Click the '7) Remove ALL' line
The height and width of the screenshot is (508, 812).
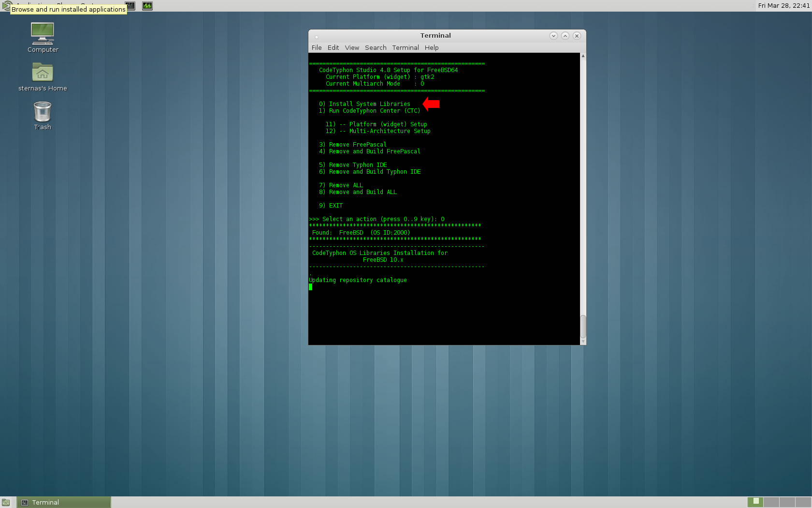pyautogui.click(x=341, y=185)
